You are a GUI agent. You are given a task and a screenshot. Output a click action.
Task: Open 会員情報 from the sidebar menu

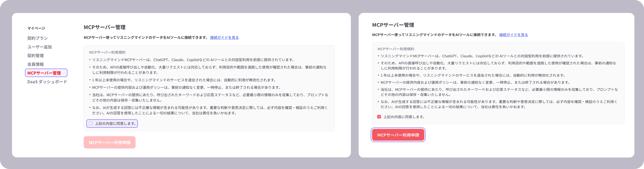click(36, 64)
